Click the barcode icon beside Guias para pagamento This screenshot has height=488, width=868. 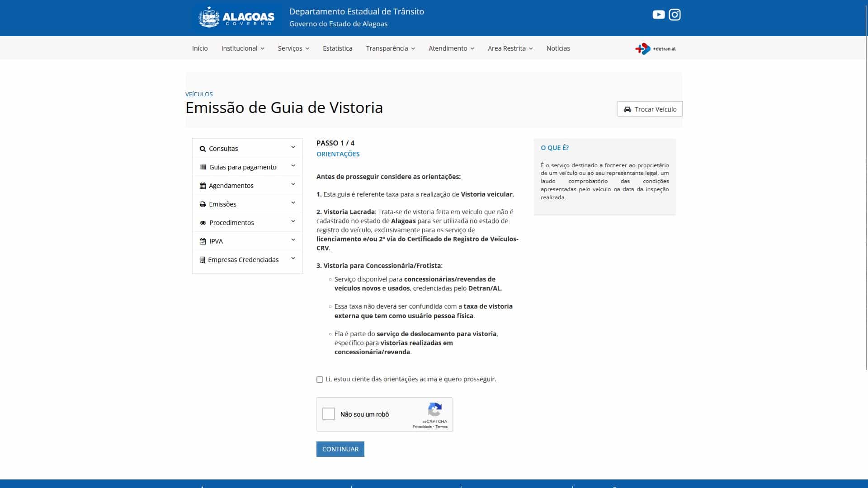(202, 167)
